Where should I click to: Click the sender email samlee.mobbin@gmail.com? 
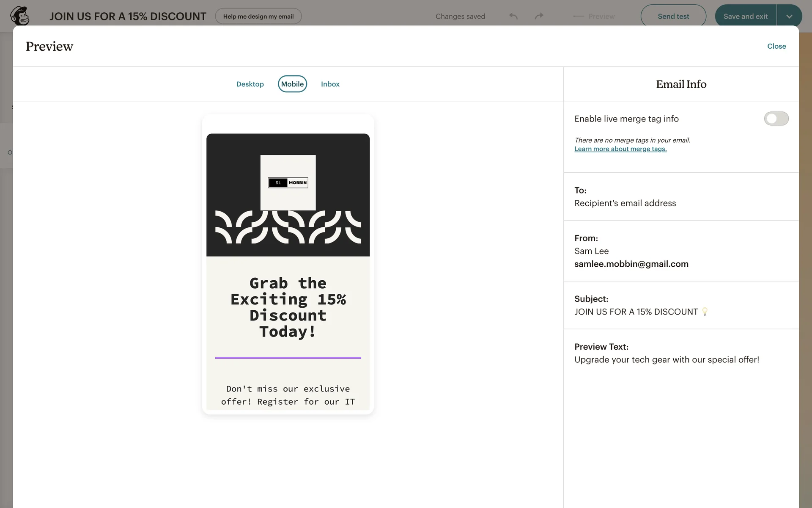[x=631, y=264]
